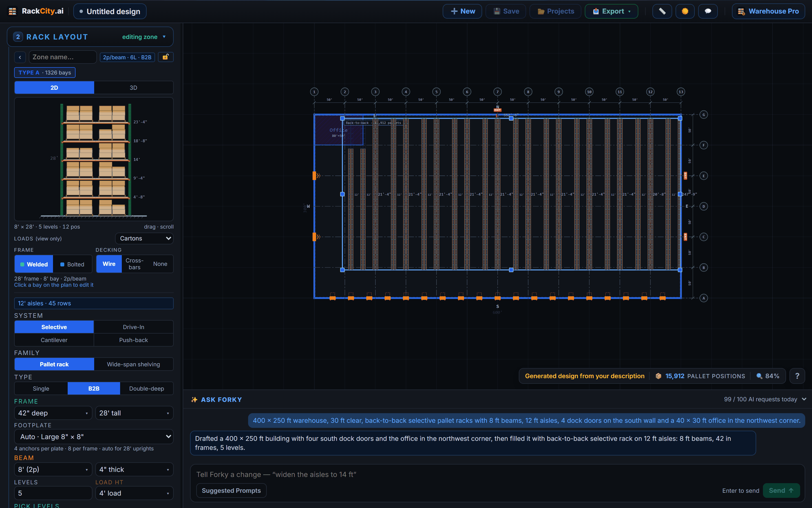Click the 84% zoom magnifier indicator

tap(768, 376)
